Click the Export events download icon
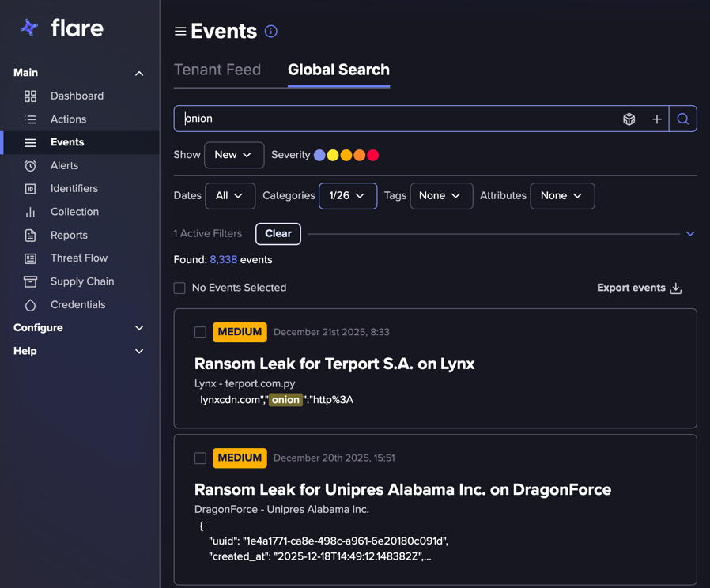The image size is (710, 588). pos(676,288)
